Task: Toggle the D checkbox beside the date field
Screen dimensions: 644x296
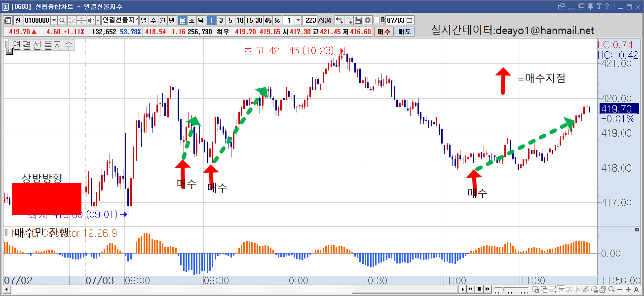Action: pyautogui.click(x=377, y=20)
